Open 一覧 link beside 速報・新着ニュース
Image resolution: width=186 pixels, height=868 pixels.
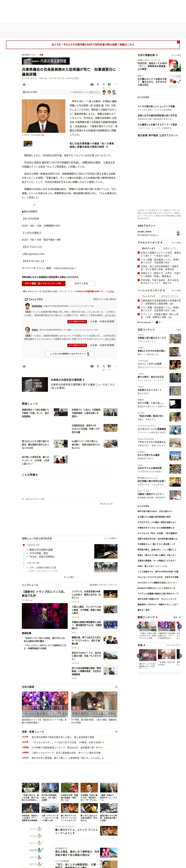click(x=115, y=732)
